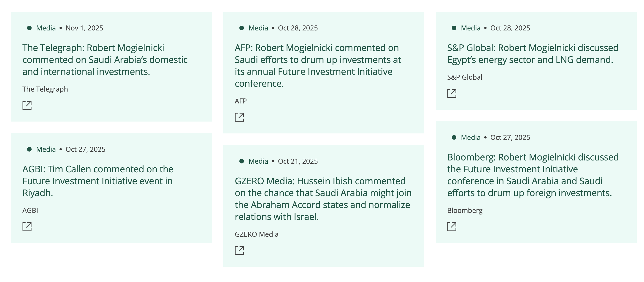Viewport: 644px width, 282px height.
Task: Click 'The Telegraph' source label
Action: click(x=45, y=89)
